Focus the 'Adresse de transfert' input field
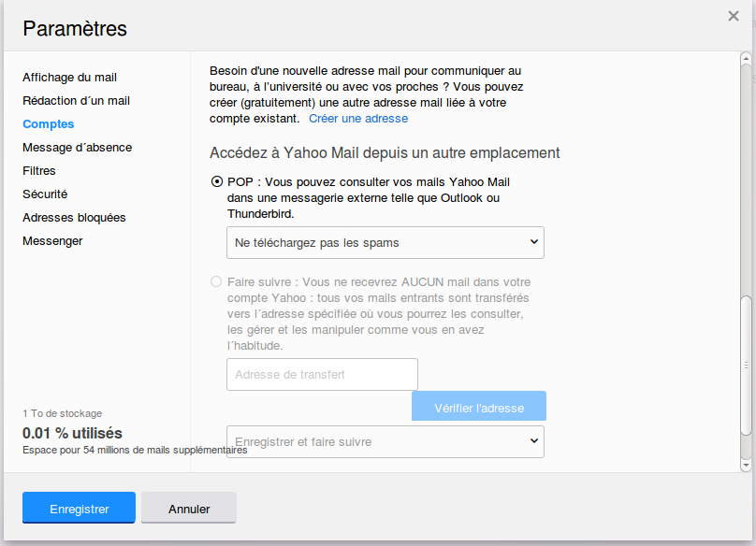The height and width of the screenshot is (546, 756). tap(322, 375)
